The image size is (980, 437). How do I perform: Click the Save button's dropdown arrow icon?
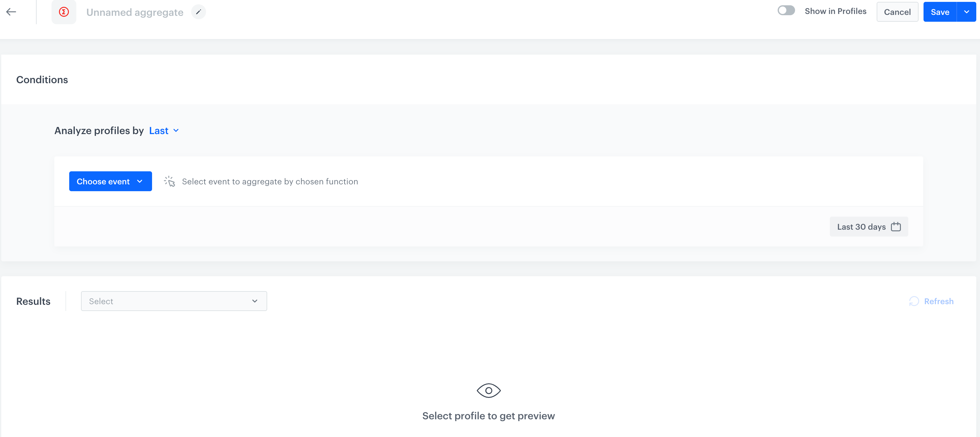pyautogui.click(x=967, y=12)
